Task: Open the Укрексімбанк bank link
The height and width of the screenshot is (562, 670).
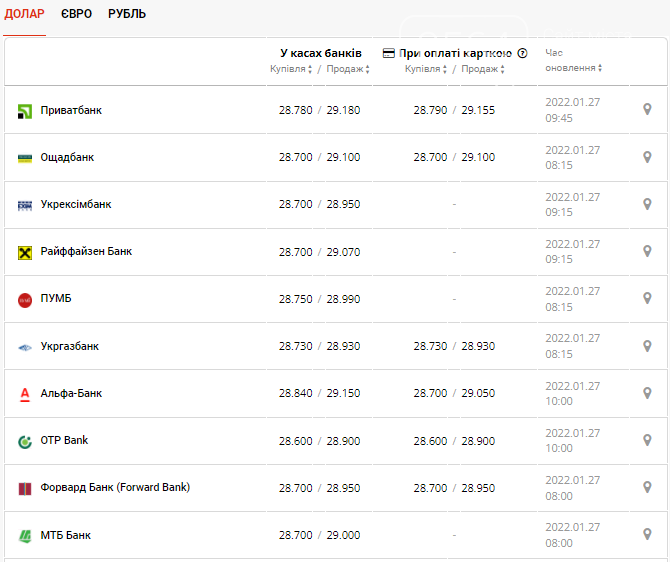Action: tap(76, 204)
